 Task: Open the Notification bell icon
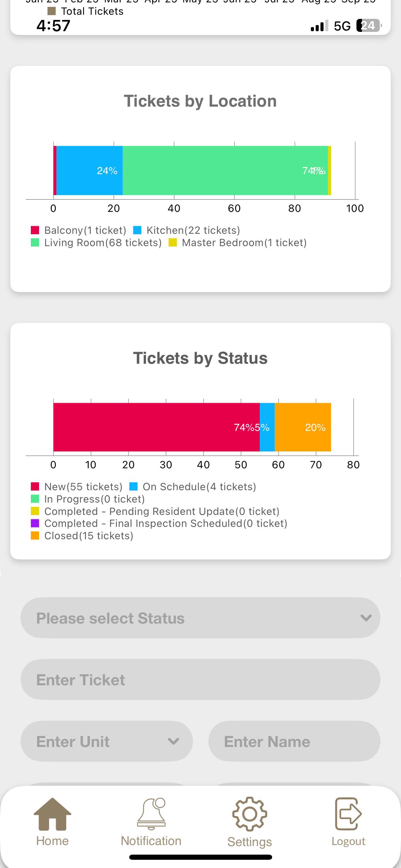(151, 814)
